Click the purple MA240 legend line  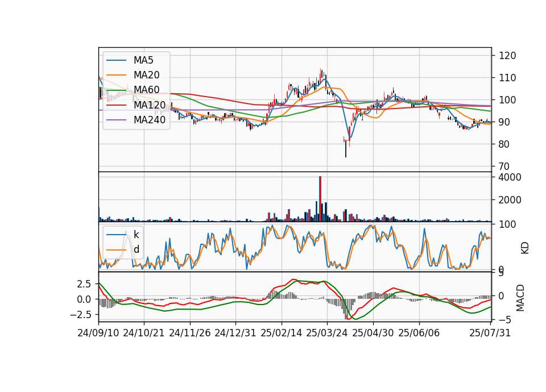[116, 120]
